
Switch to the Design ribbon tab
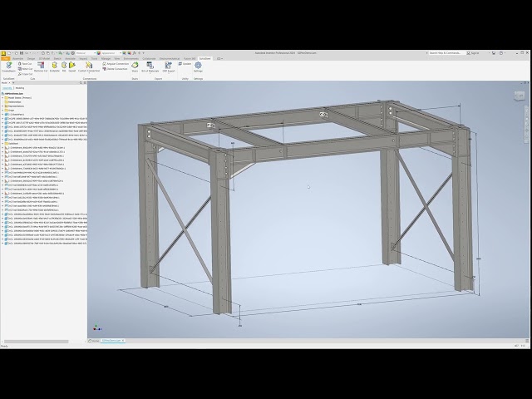(31, 59)
